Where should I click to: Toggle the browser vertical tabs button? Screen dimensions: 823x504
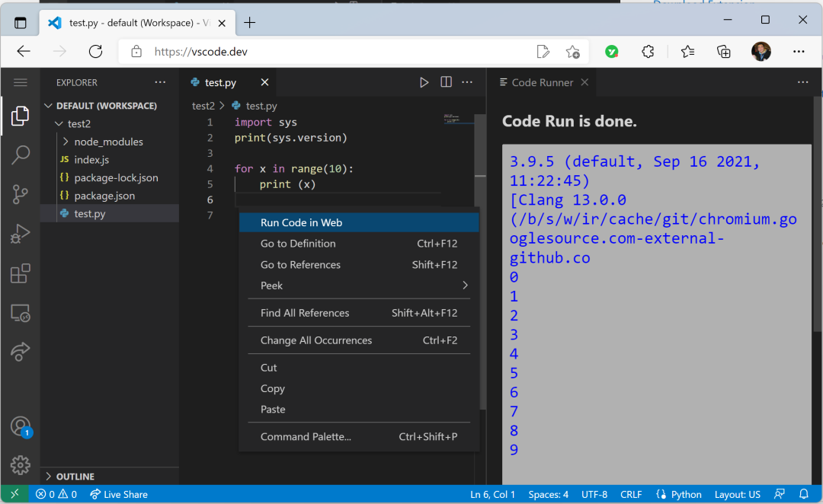point(21,23)
